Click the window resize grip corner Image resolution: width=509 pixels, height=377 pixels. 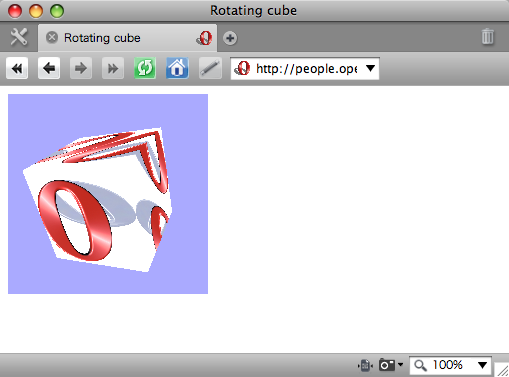[502, 370]
